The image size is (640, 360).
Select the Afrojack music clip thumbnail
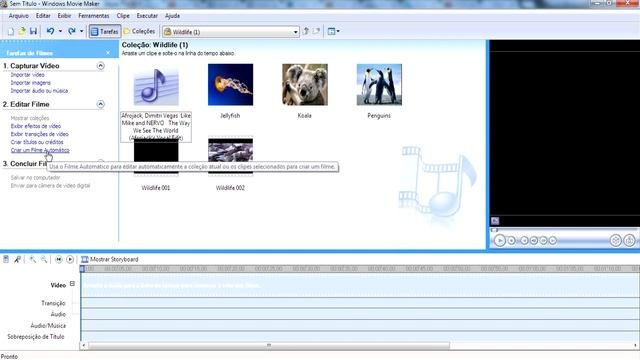[x=156, y=86]
